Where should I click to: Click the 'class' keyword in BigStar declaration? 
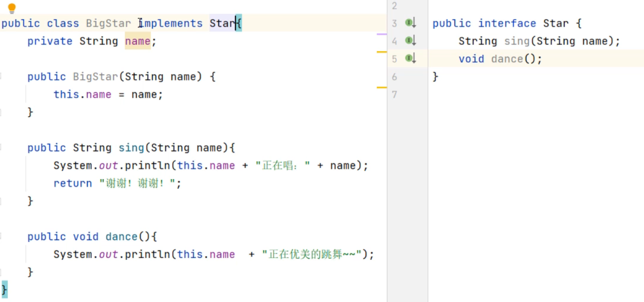coord(63,23)
